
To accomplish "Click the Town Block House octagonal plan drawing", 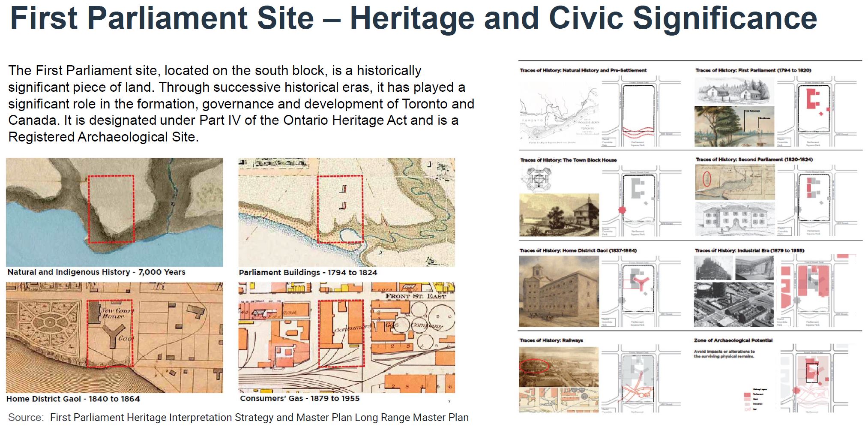I will 536,178.
